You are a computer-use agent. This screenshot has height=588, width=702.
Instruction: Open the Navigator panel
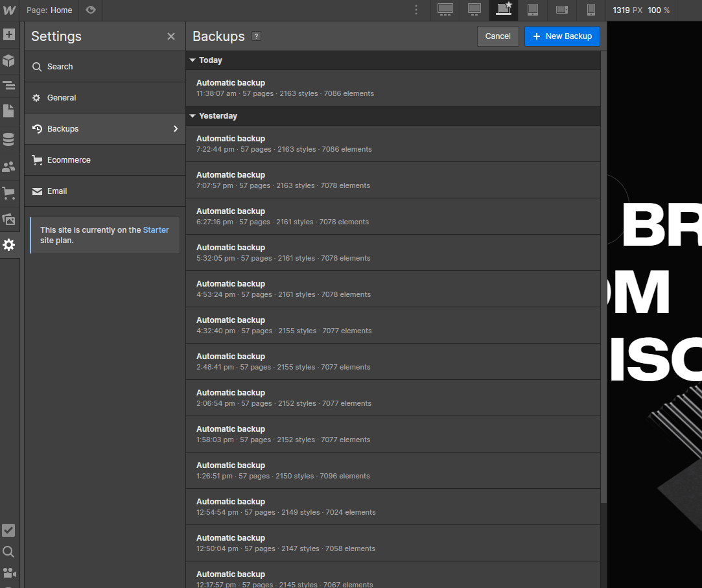tap(9, 86)
